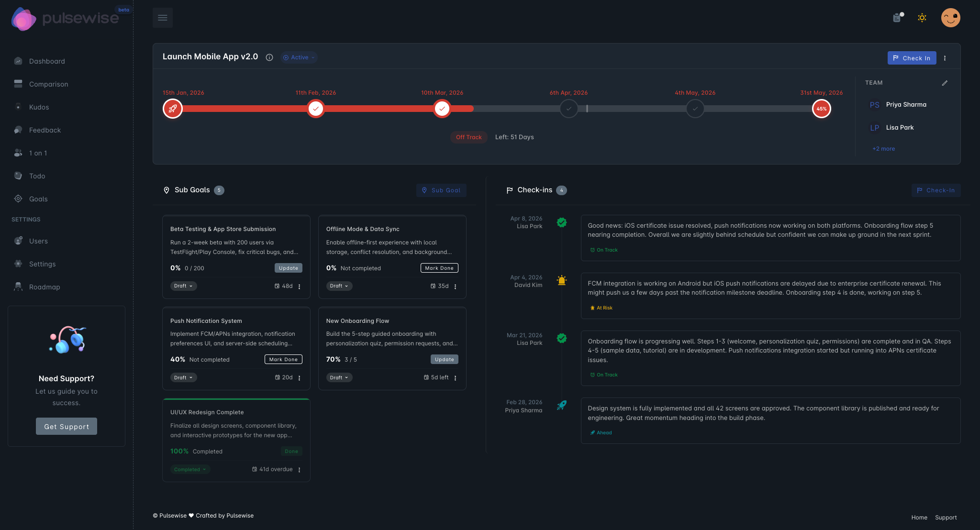
Task: Click the Todo icon in the sidebar
Action: click(18, 176)
